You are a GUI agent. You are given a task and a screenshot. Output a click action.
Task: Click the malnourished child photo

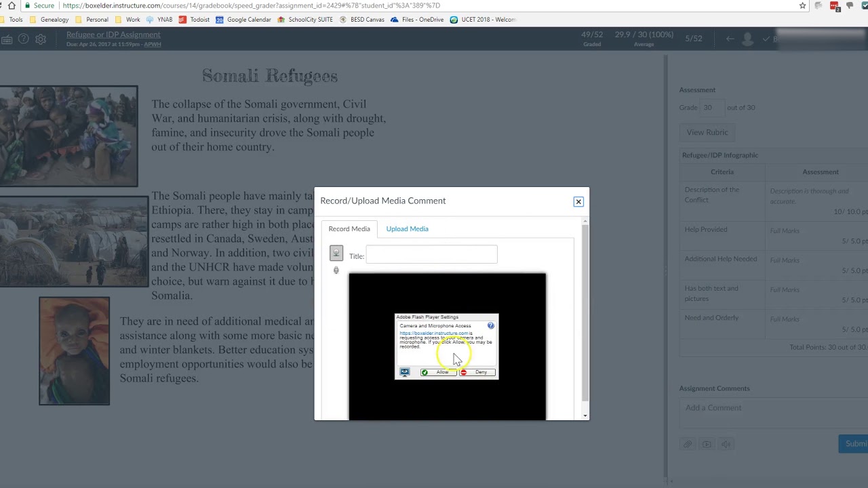[74, 351]
